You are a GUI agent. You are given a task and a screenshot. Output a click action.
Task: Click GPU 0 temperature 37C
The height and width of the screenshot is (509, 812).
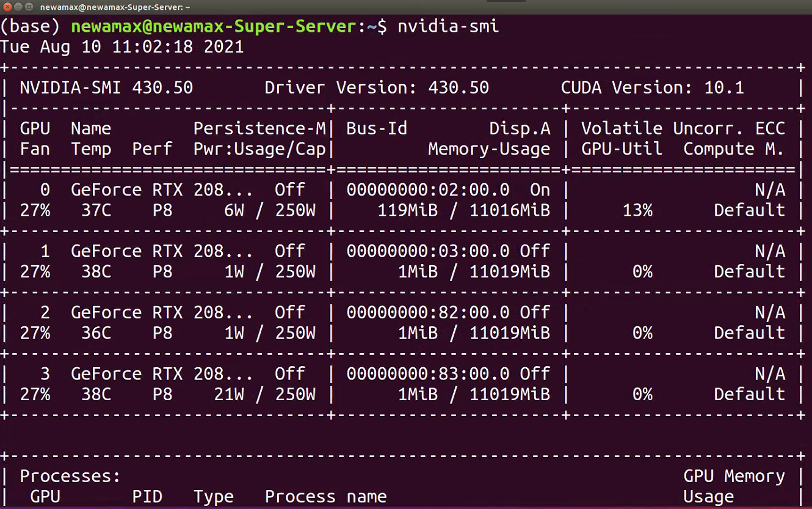point(96,210)
